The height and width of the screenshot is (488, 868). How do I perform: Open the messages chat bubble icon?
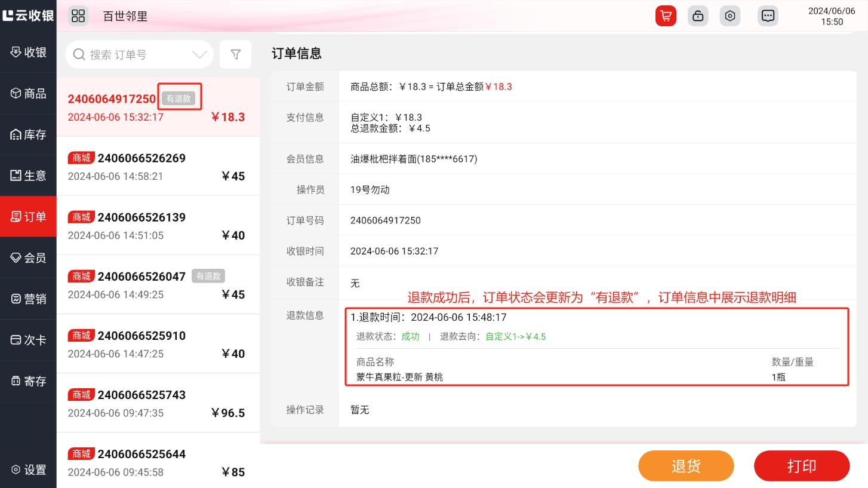768,16
